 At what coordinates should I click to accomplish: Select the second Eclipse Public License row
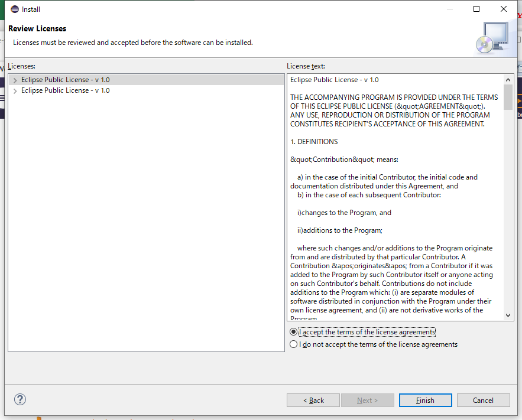[65, 90]
